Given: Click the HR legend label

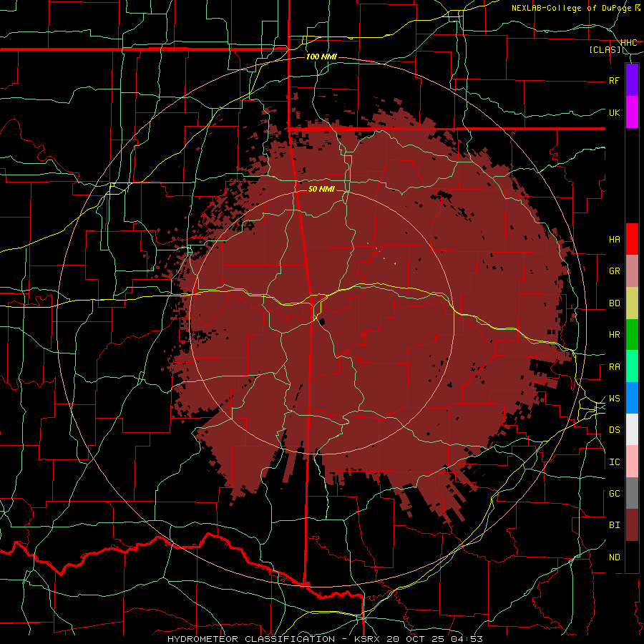Looking at the screenshot, I should pos(615,335).
